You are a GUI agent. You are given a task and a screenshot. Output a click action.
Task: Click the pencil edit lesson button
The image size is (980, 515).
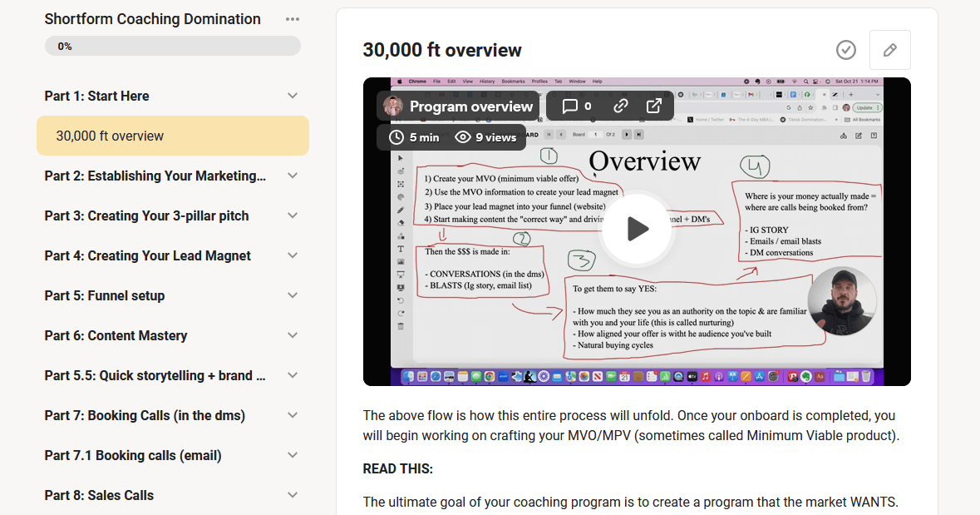(889, 50)
